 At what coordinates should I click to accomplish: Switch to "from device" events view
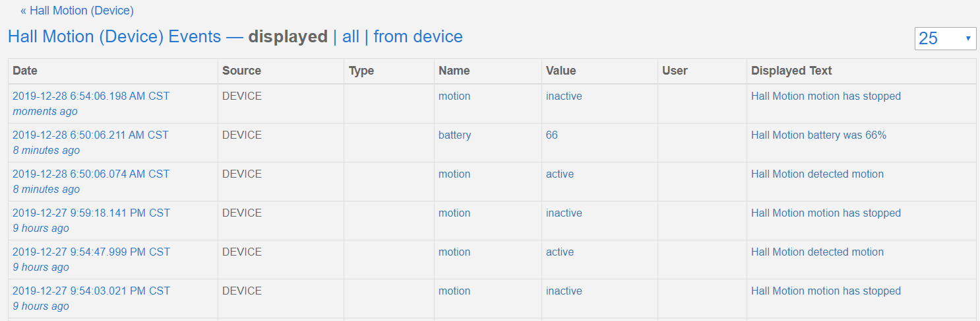click(418, 37)
